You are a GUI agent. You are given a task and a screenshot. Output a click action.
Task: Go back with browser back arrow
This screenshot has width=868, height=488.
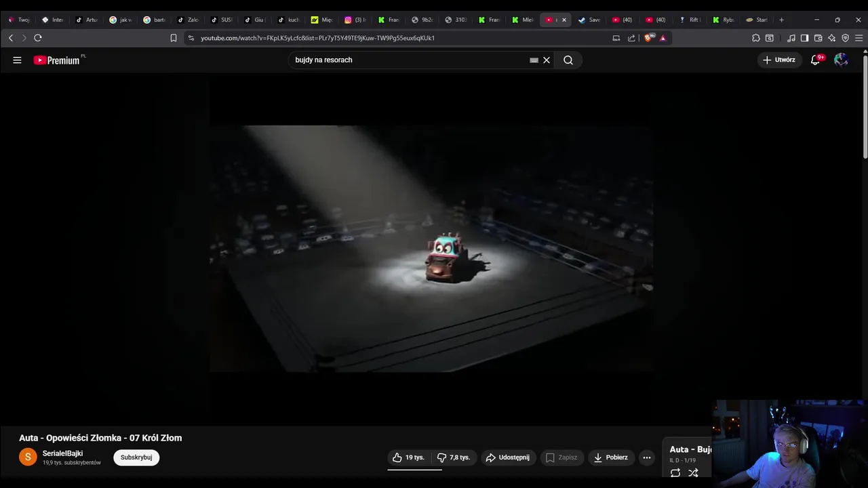click(x=11, y=38)
